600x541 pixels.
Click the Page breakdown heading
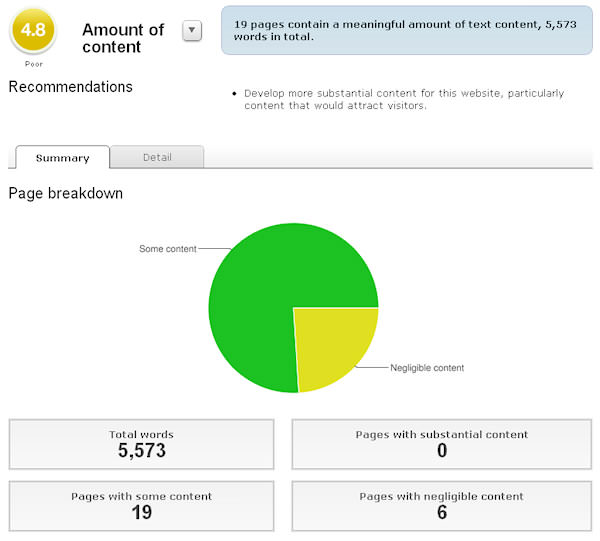coord(66,193)
